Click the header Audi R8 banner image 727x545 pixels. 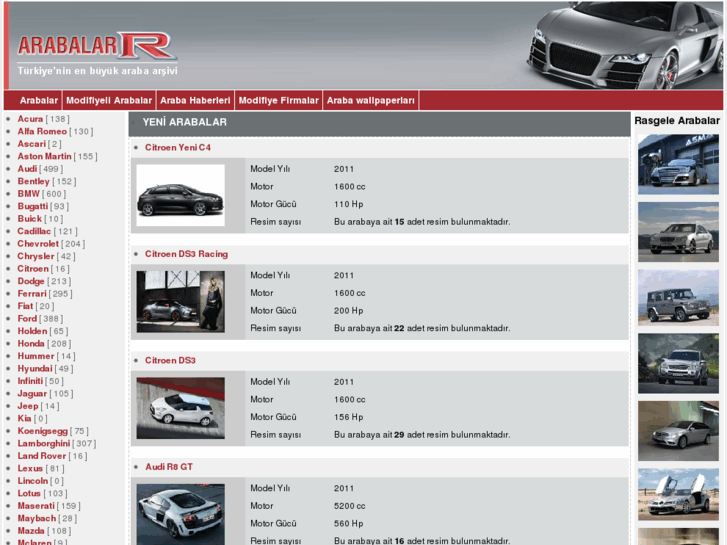point(625,45)
